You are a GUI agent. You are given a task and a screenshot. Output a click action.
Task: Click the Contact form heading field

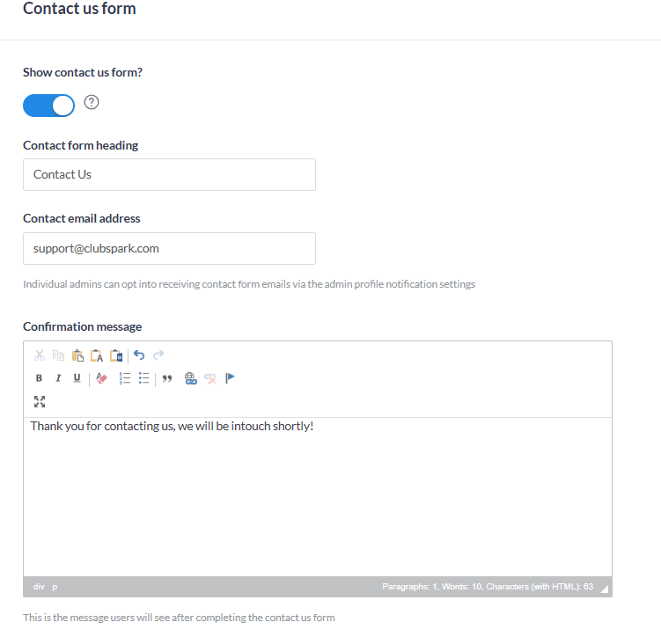pos(169,174)
